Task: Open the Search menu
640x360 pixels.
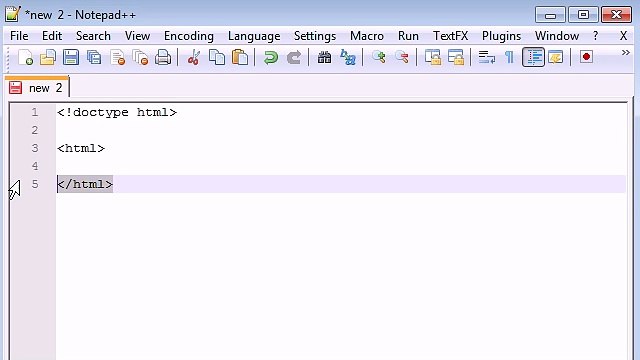Action: (x=93, y=36)
